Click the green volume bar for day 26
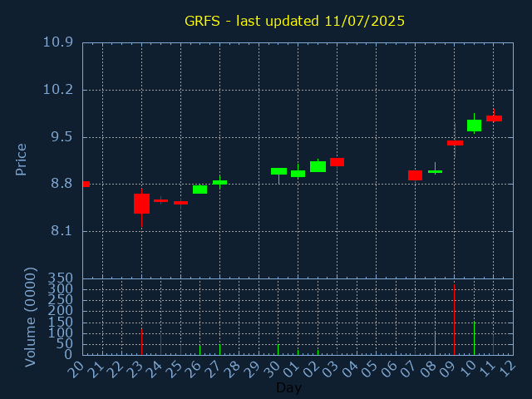 [x=199, y=350]
